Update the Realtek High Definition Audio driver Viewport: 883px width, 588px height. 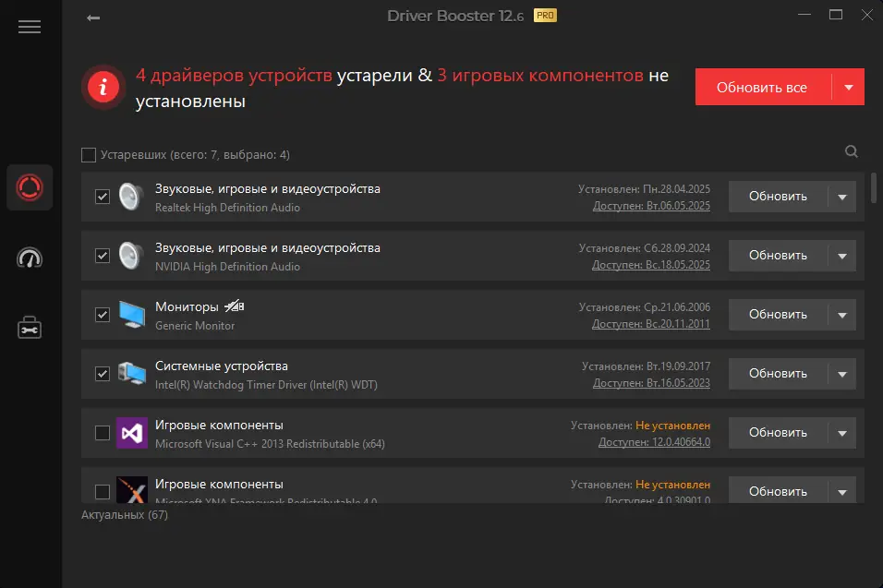point(778,197)
